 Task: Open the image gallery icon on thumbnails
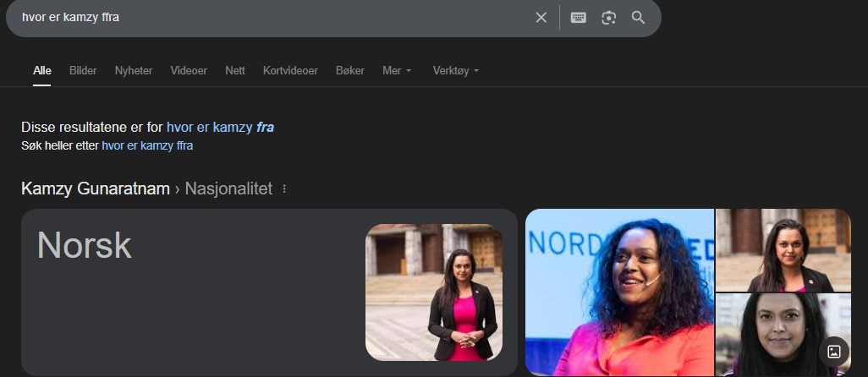833,352
